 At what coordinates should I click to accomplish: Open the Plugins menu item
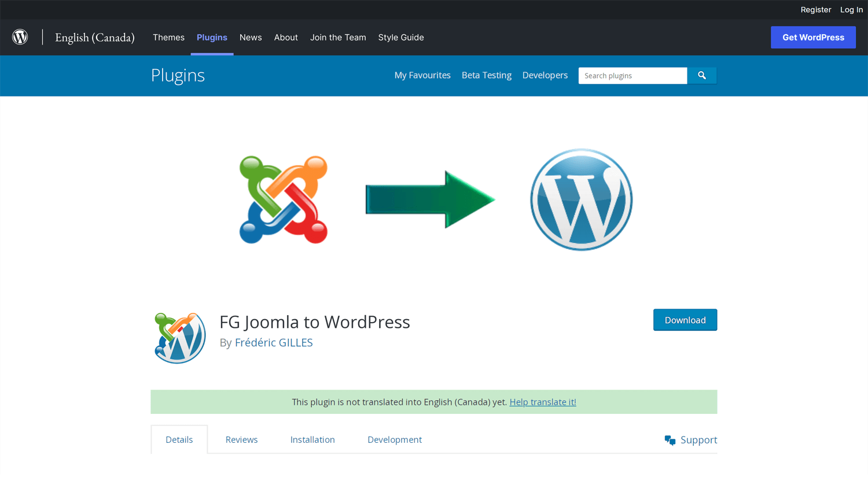212,38
